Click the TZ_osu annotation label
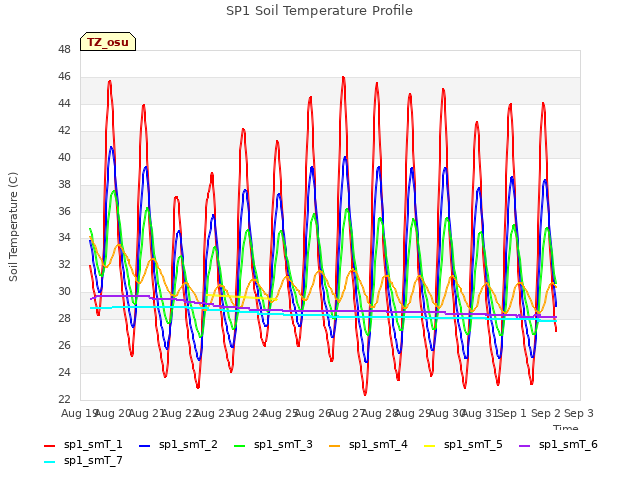The width and height of the screenshot is (640, 480). (108, 42)
